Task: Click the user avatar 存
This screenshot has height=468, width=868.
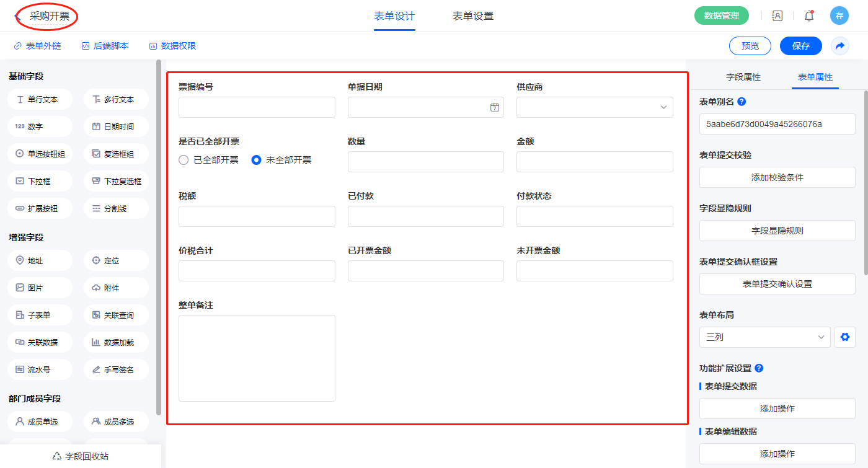Action: coord(839,16)
